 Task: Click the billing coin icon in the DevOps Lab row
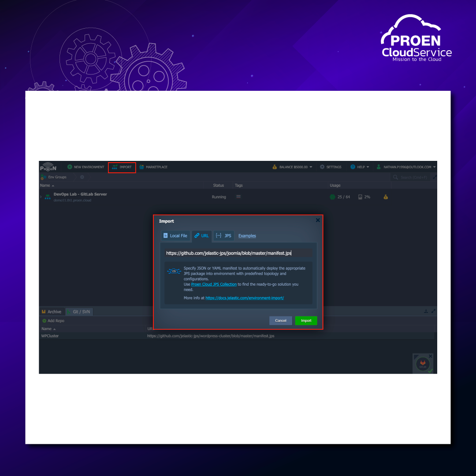click(386, 197)
